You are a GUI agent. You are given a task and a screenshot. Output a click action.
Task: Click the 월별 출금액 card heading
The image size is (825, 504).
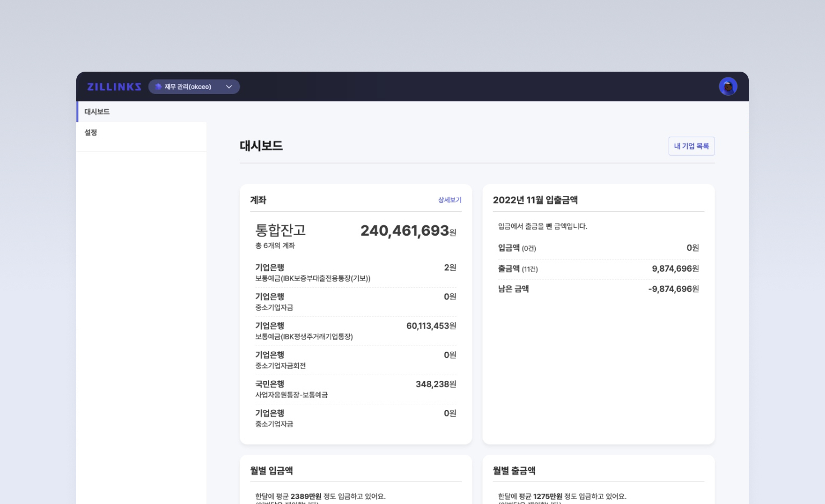point(514,470)
